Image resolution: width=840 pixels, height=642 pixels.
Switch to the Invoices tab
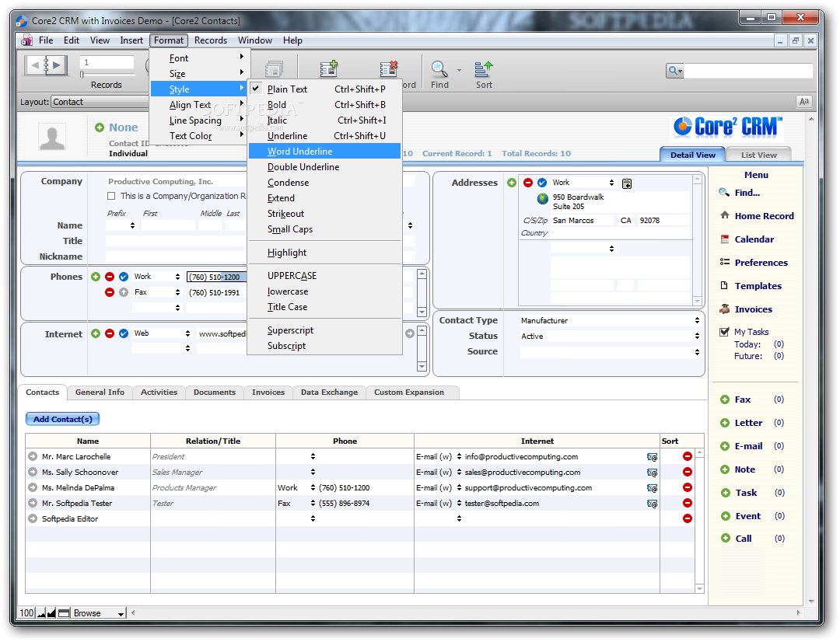268,392
